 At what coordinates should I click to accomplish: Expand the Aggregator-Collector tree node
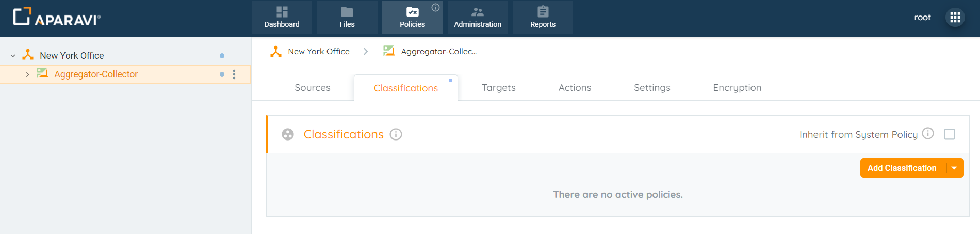[27, 74]
